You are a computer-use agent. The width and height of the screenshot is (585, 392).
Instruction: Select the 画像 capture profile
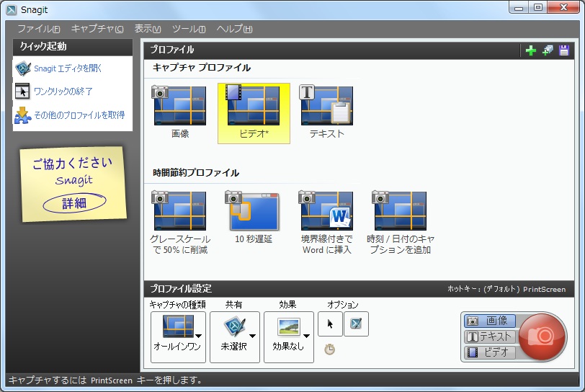180,112
